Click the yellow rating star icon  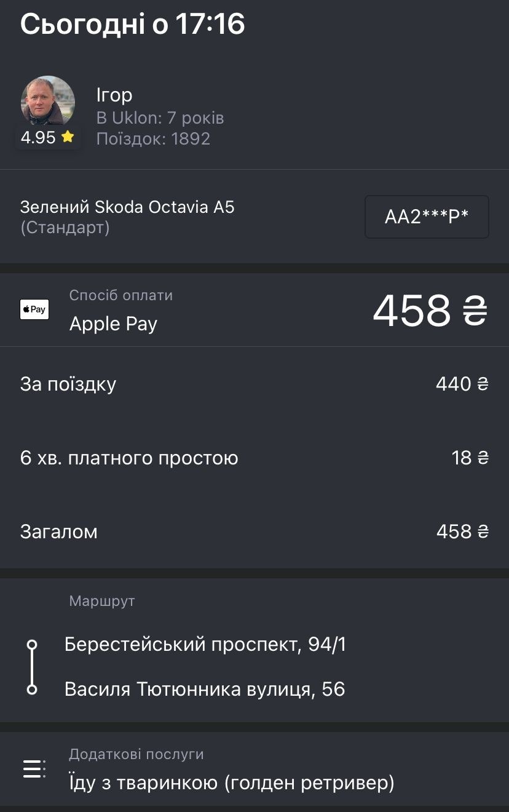coord(68,137)
